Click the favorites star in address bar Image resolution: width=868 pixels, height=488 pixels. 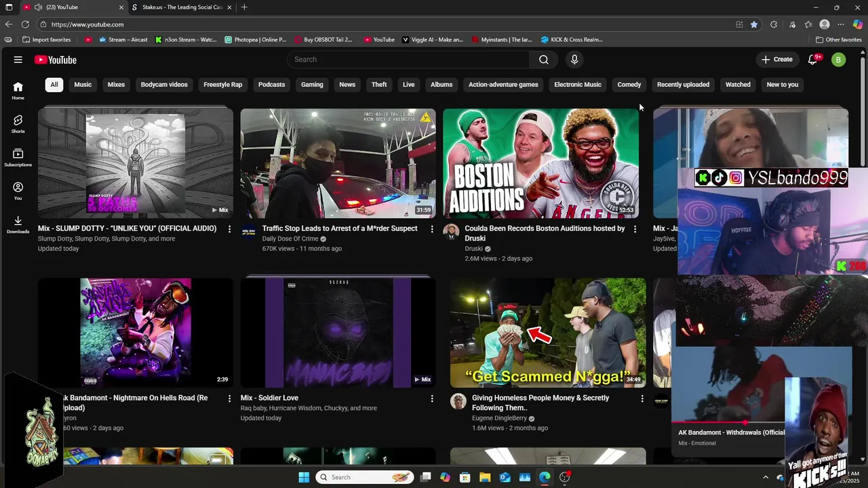point(754,24)
